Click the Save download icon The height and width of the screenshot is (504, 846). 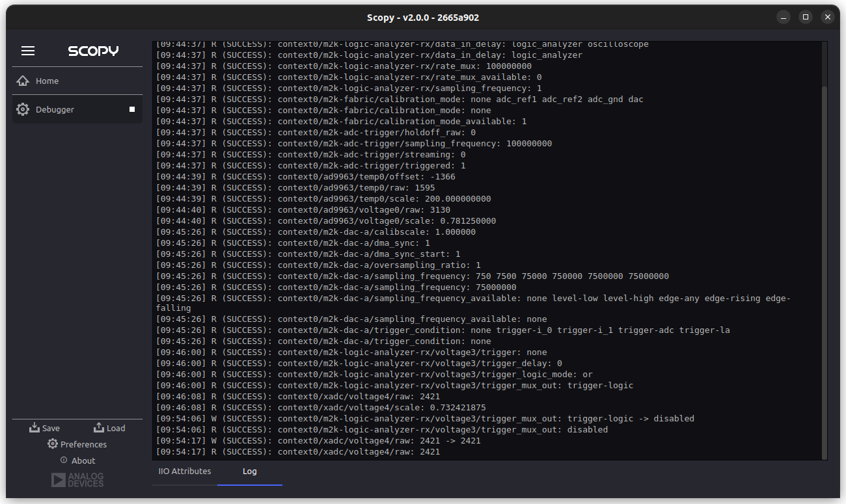34,428
